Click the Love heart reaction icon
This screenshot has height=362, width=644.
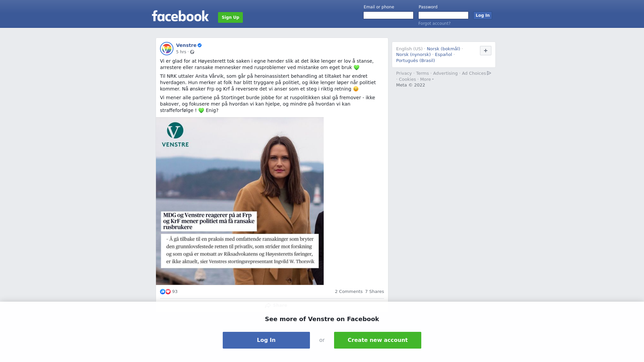pos(168,292)
